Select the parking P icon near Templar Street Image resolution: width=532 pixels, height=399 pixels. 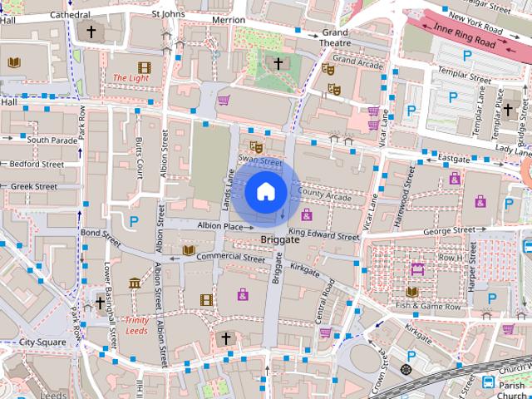pos(453,96)
